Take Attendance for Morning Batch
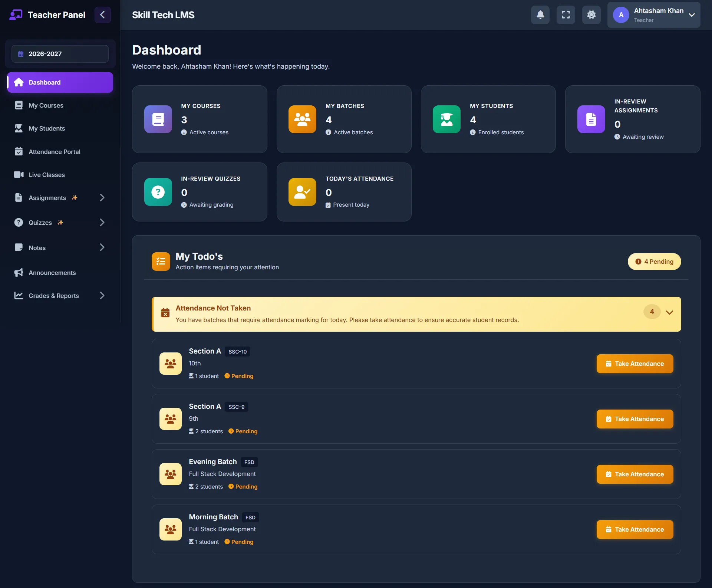 (x=635, y=529)
